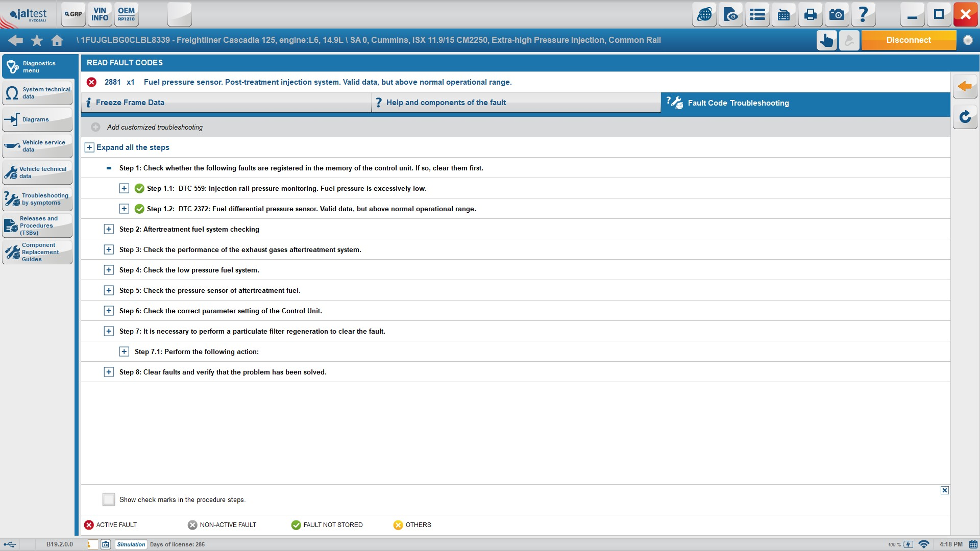980x551 pixels.
Task: Enable 'Show check marks in the procedure steps'
Action: pos(109,499)
